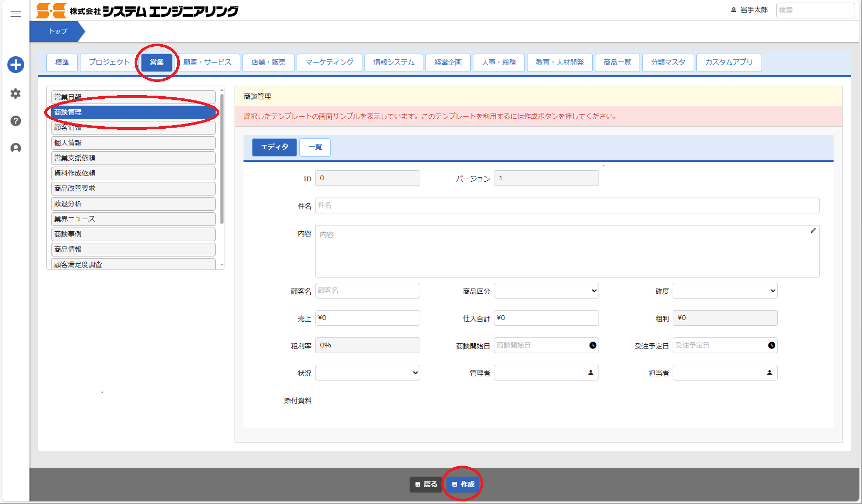Expand the 商品区分 dropdown
Image resolution: width=862 pixels, height=504 pixels.
[546, 291]
